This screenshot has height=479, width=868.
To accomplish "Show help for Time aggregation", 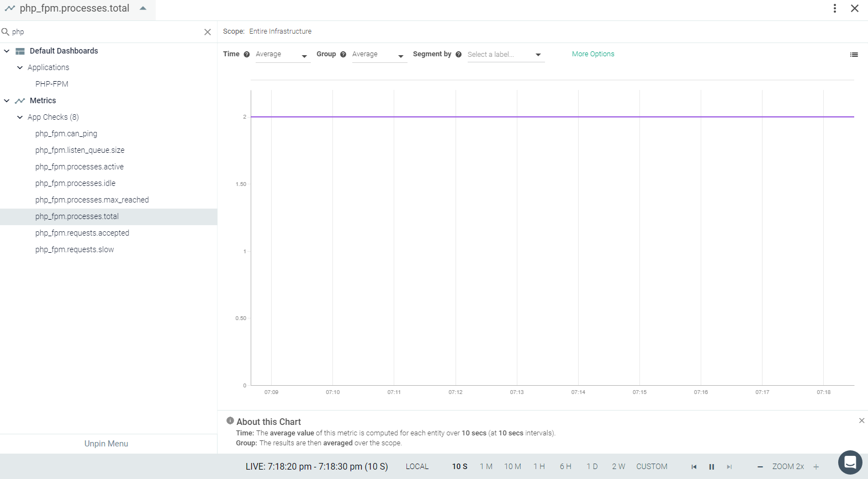I will tap(247, 55).
